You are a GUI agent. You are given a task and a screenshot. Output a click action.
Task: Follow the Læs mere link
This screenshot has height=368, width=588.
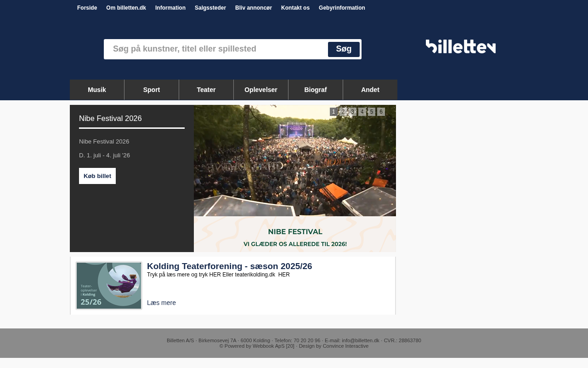[x=161, y=303]
